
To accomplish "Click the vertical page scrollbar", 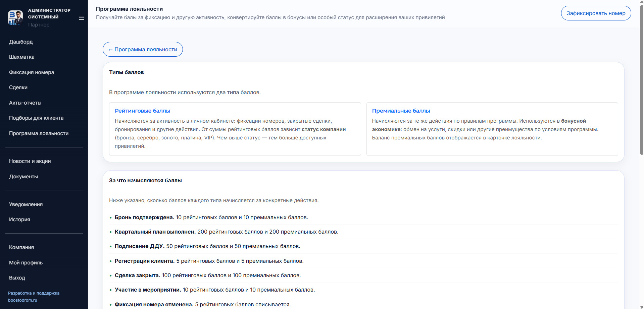I will (641, 80).
